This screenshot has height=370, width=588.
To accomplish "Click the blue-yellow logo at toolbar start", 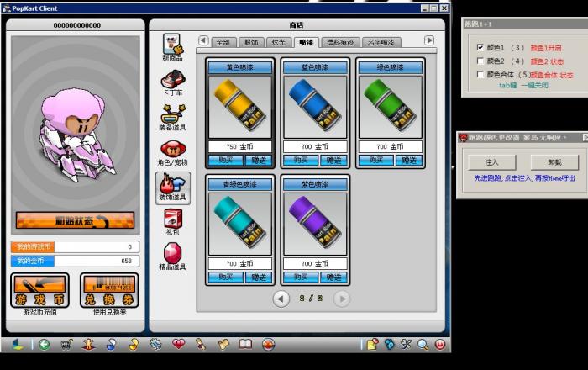I will point(18,344).
